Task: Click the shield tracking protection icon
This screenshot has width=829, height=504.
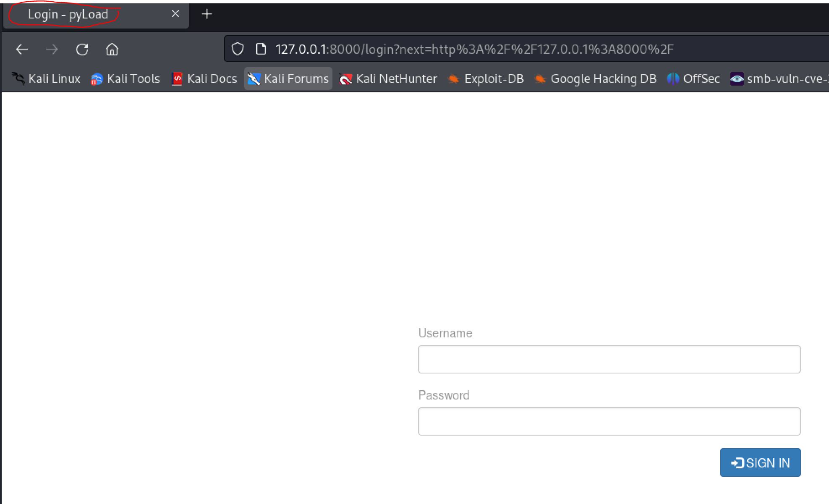Action: (x=238, y=49)
